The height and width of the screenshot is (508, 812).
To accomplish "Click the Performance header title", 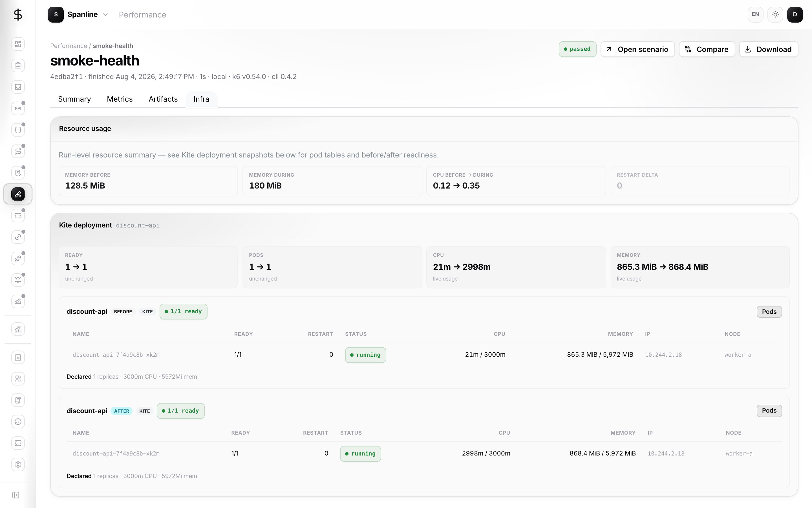I will click(x=142, y=15).
